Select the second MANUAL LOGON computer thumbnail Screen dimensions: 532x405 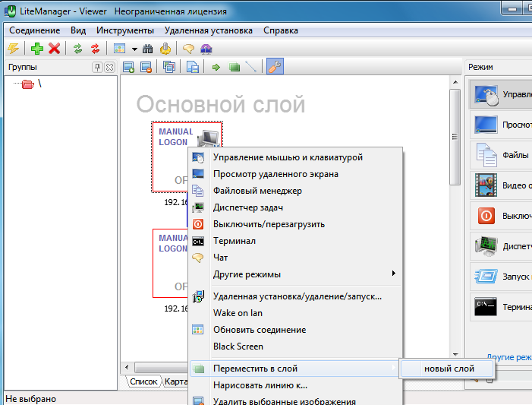[170, 264]
